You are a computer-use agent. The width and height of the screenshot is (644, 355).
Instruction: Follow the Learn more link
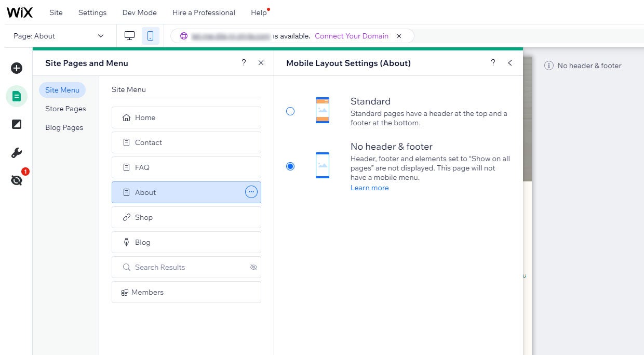click(369, 188)
